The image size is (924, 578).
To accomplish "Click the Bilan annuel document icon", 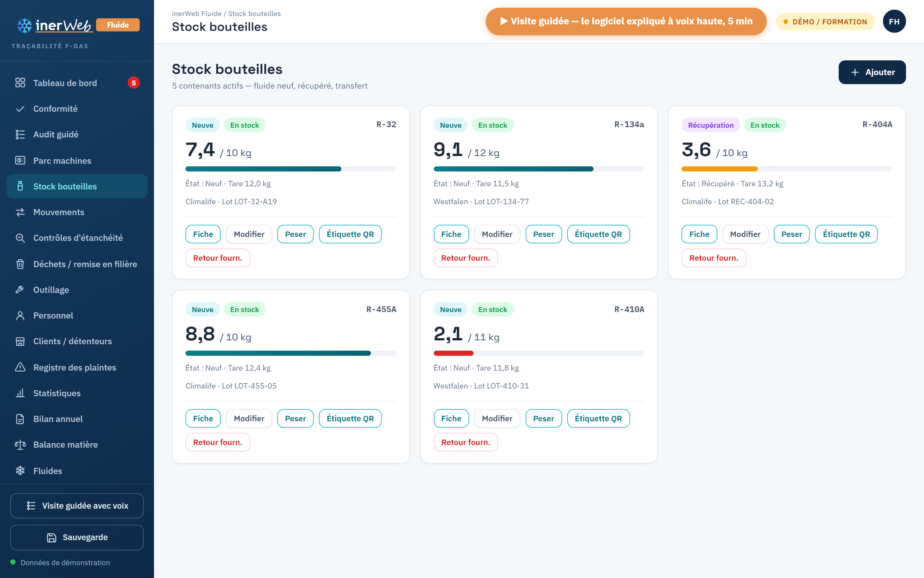I will pos(20,419).
